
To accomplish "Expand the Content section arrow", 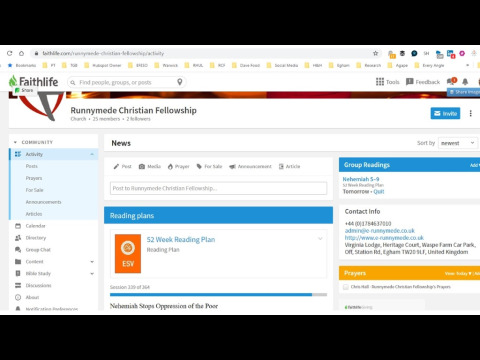I will [x=92, y=262].
